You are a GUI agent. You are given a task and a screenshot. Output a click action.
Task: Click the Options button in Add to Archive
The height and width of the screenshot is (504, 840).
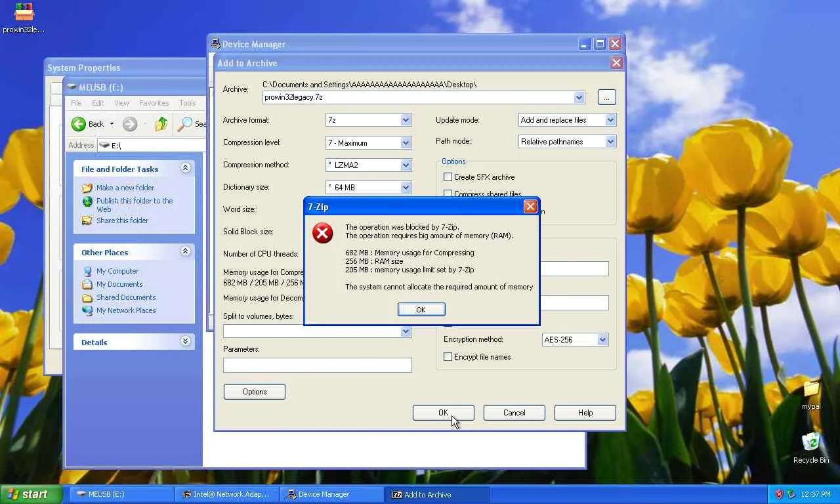point(255,392)
